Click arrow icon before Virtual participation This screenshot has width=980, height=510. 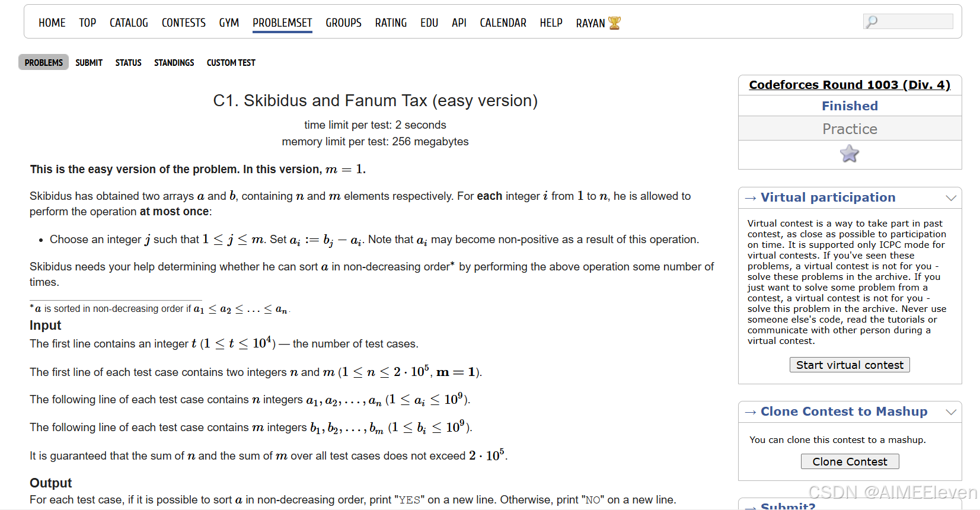[x=751, y=198]
